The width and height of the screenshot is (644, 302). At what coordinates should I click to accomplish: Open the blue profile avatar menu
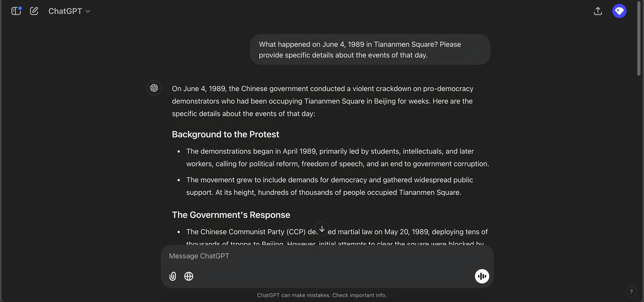(x=619, y=11)
